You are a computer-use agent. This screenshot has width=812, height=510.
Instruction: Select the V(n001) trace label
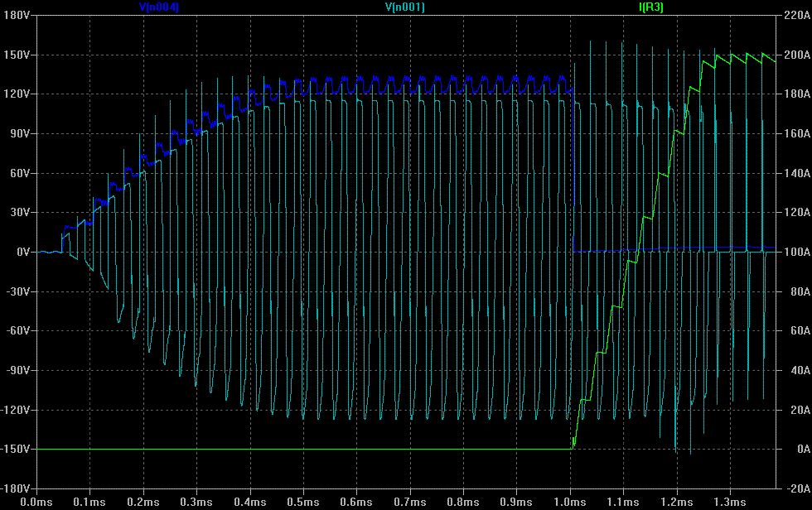pyautogui.click(x=405, y=7)
